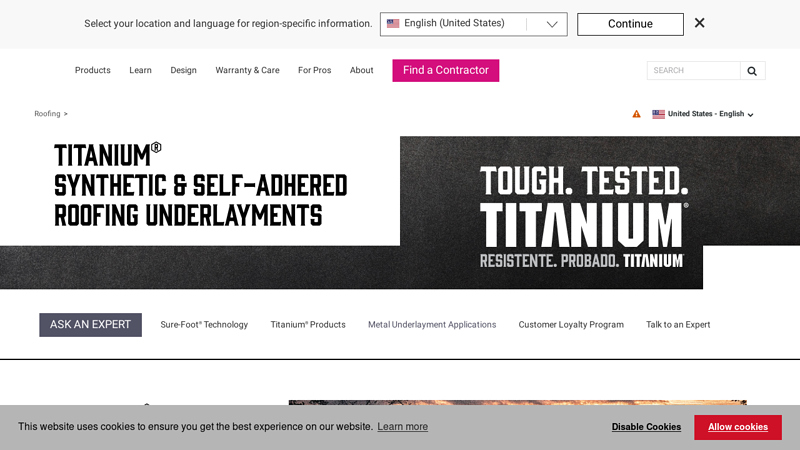Click the Find a Contractor button
Screen dimensions: 800x450
445,70
